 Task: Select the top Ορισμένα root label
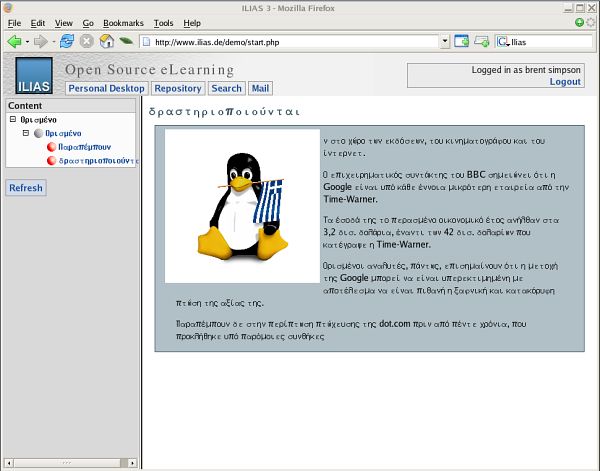[x=38, y=120]
